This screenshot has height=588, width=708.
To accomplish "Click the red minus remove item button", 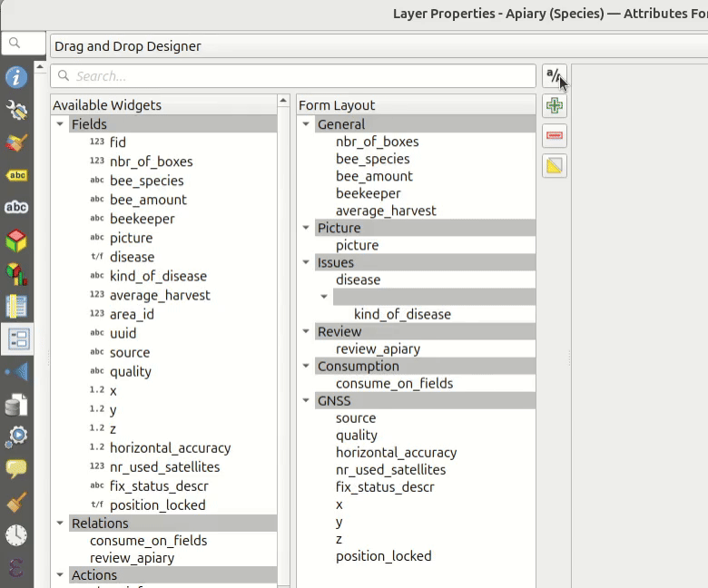I will click(x=555, y=136).
